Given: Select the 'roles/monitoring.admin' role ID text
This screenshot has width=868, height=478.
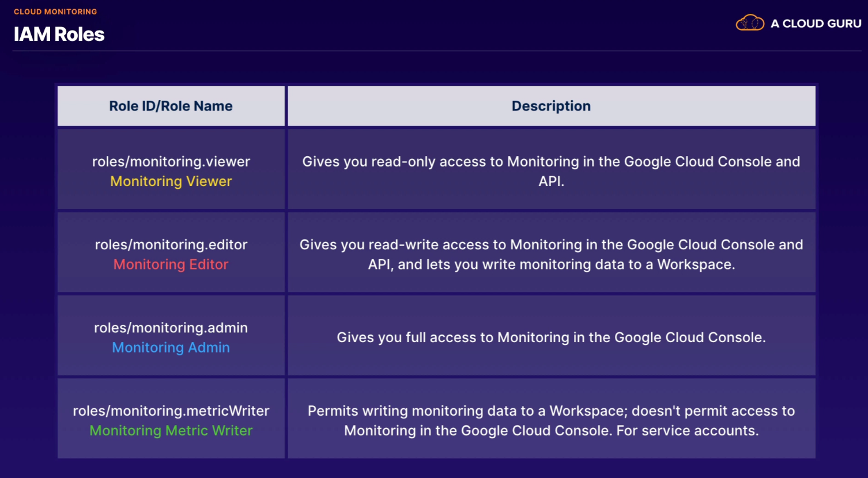Looking at the screenshot, I should pos(171,328).
